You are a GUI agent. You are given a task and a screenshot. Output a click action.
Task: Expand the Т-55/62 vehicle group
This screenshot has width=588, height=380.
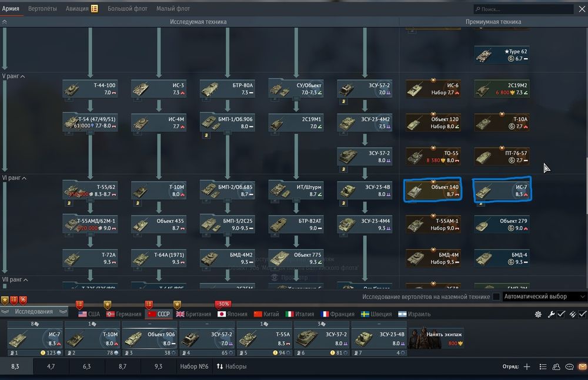pos(90,190)
